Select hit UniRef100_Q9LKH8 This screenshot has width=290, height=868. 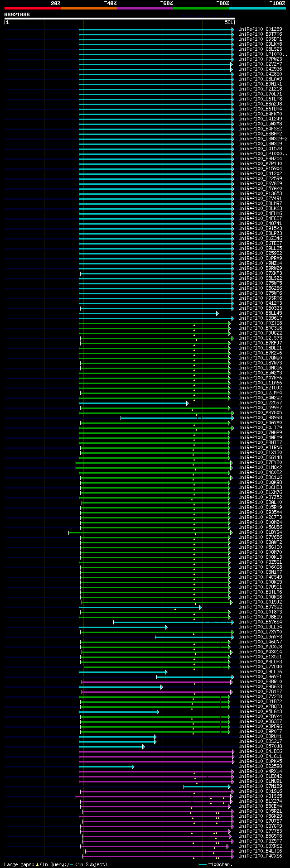tap(260, 44)
